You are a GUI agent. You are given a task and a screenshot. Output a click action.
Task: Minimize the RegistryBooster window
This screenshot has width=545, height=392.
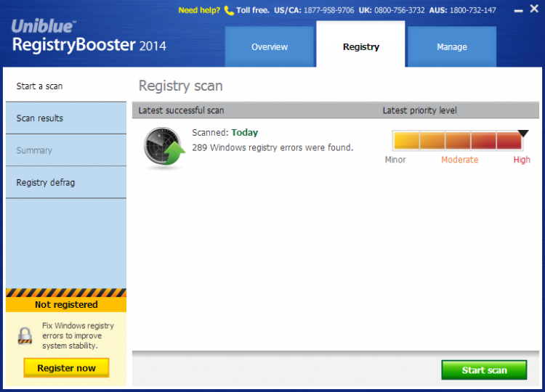(518, 11)
